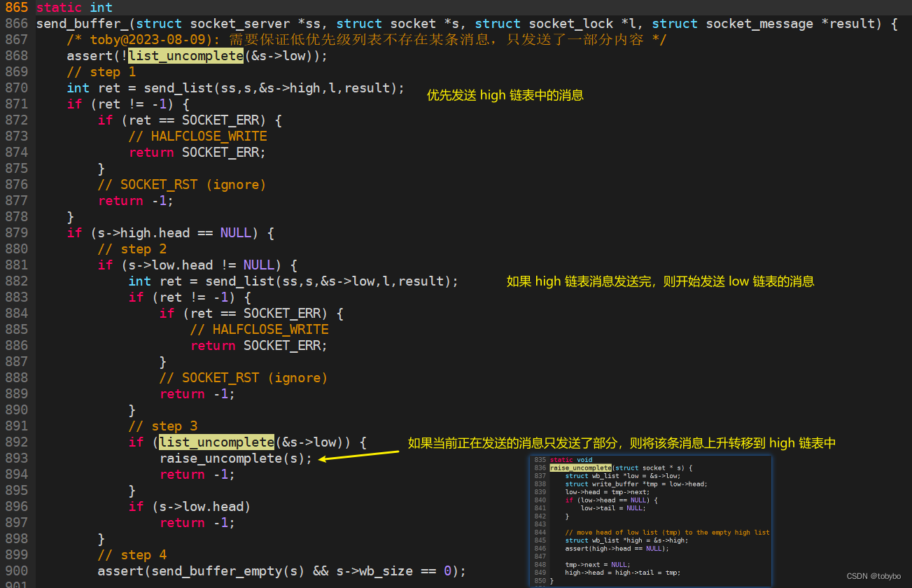Screen dimensions: 912x588
Task: Click 'raise_uncomplete(s);' call on line 893
Action: coord(236,458)
